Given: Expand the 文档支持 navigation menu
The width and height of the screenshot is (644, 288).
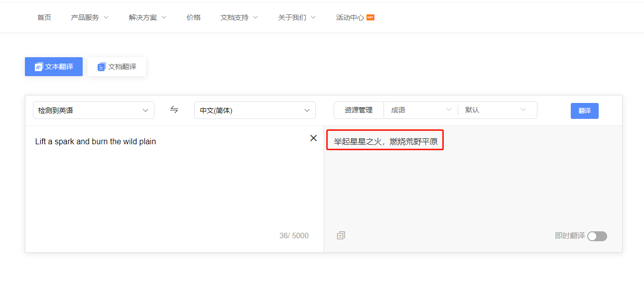Looking at the screenshot, I should click(x=239, y=17).
